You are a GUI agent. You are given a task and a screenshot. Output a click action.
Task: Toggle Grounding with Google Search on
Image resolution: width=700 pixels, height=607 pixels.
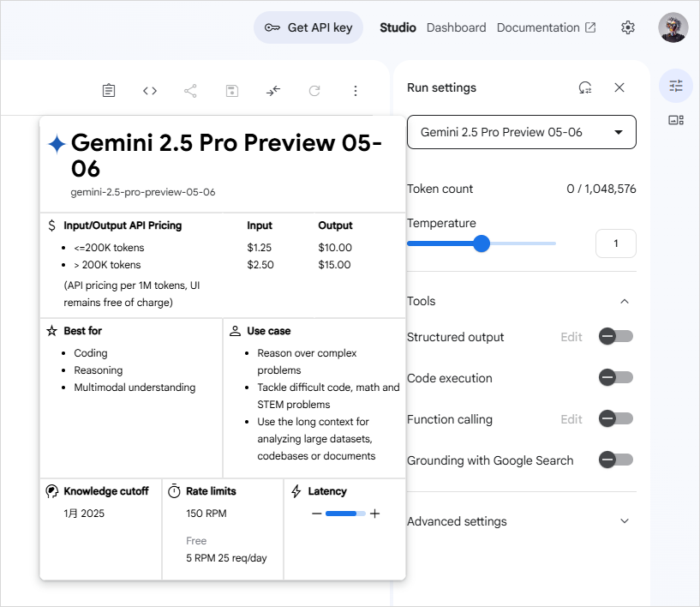(x=615, y=460)
